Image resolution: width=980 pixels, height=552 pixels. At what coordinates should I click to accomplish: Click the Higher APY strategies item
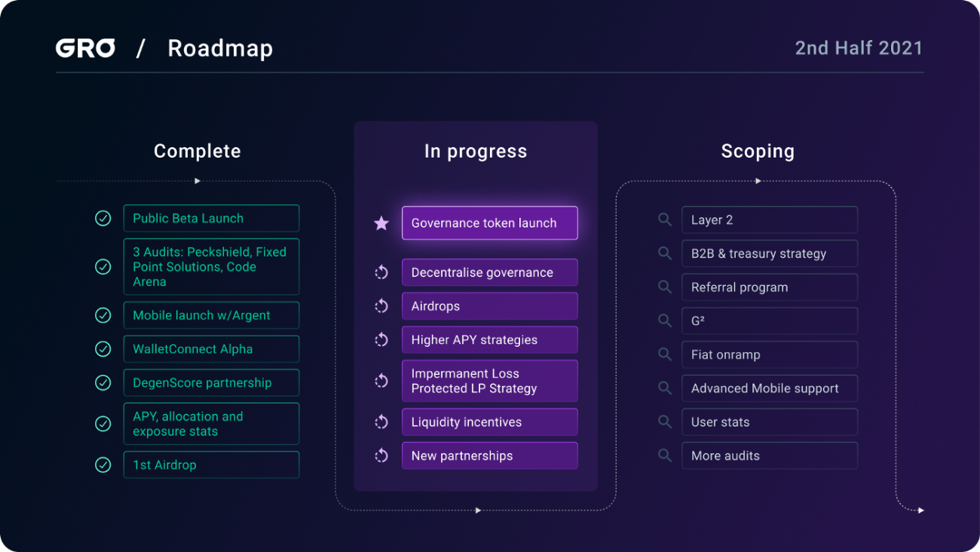(490, 340)
